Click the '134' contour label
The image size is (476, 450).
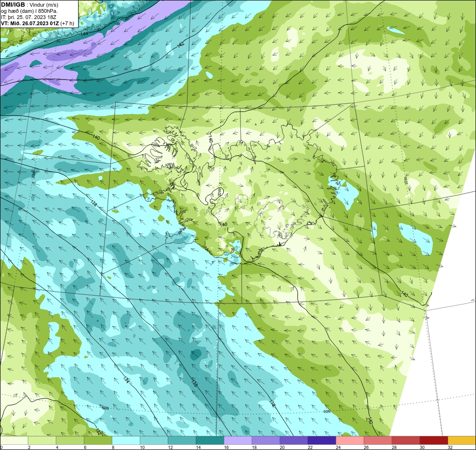[127, 380]
